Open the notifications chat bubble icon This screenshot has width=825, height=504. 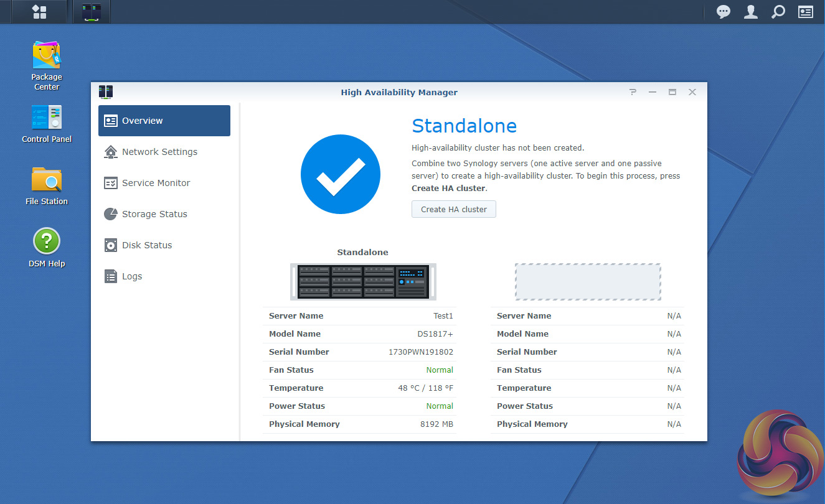click(x=723, y=12)
